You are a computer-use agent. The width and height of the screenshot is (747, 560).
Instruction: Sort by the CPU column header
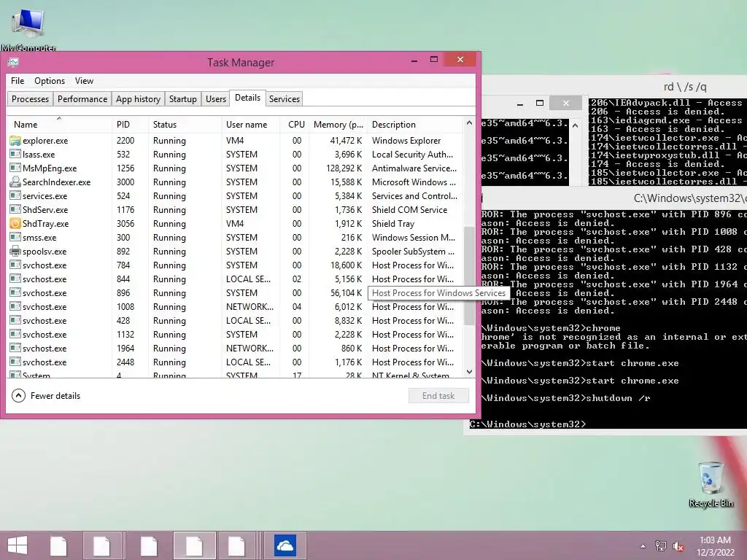click(x=295, y=124)
